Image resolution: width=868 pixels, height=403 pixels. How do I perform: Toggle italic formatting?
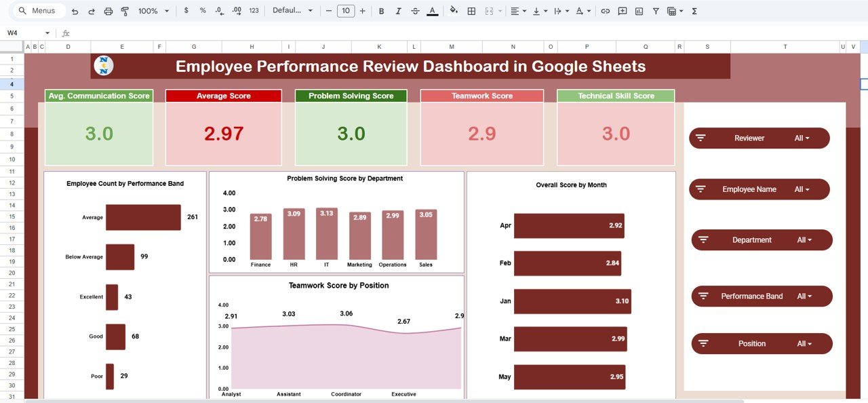[398, 11]
